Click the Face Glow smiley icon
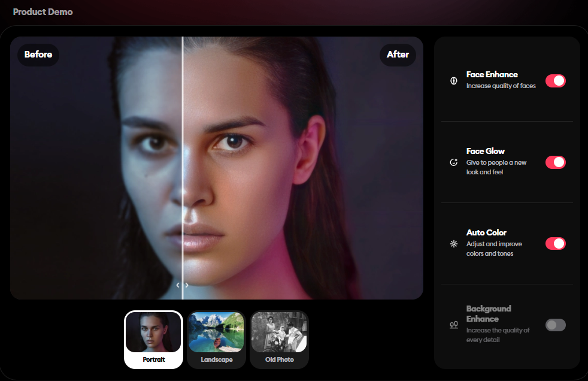Image resolution: width=588 pixels, height=381 pixels. [454, 162]
